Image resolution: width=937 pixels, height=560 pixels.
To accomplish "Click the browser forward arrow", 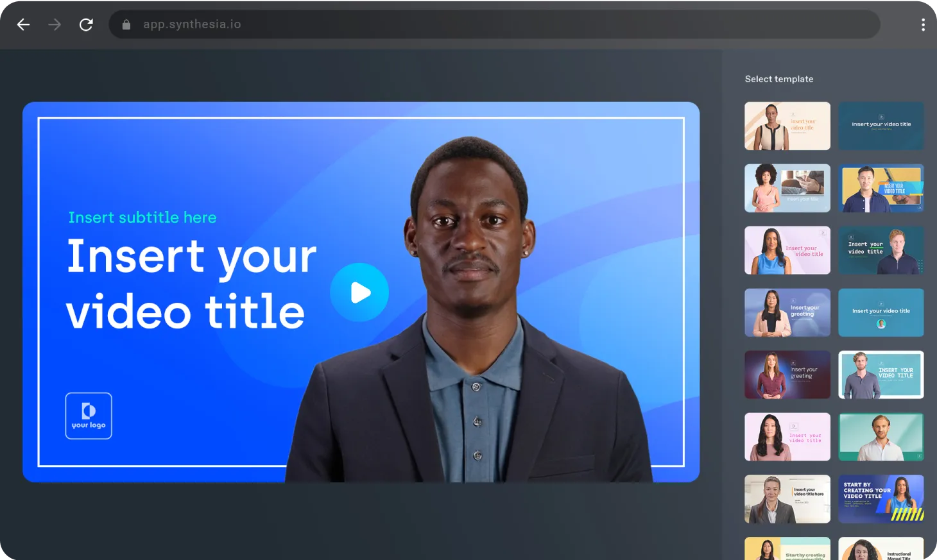I will pos(54,24).
